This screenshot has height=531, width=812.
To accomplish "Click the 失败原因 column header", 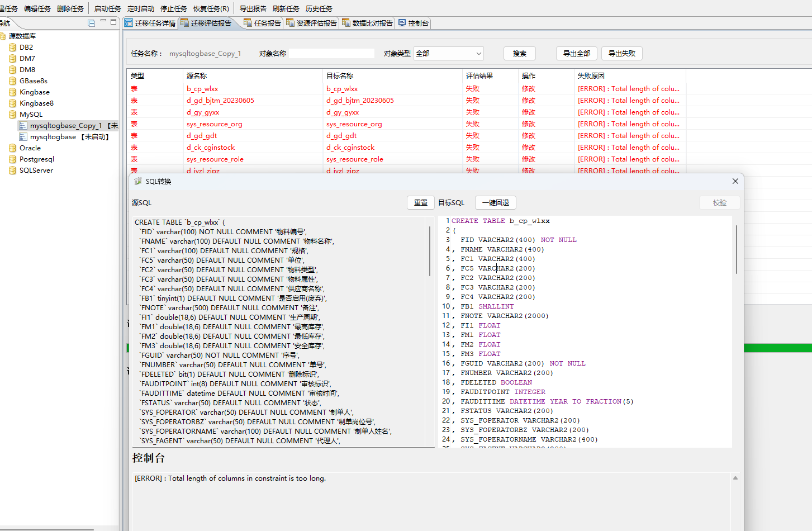I will [591, 76].
